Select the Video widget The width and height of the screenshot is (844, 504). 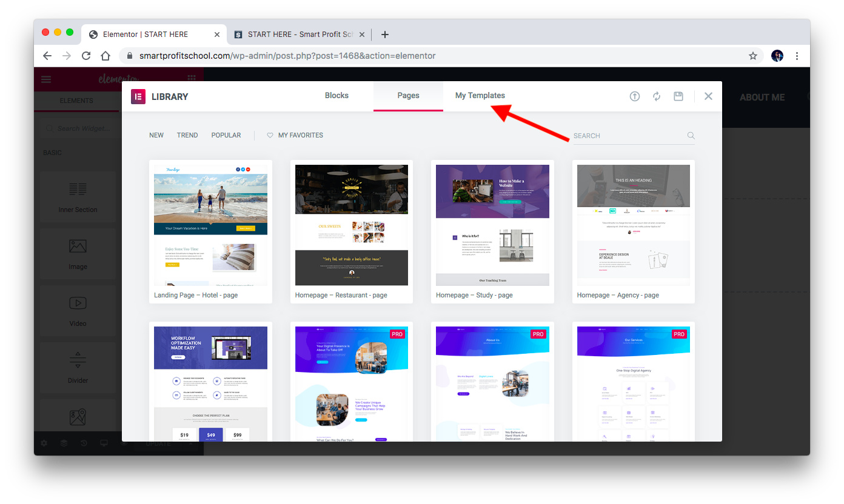pyautogui.click(x=78, y=310)
